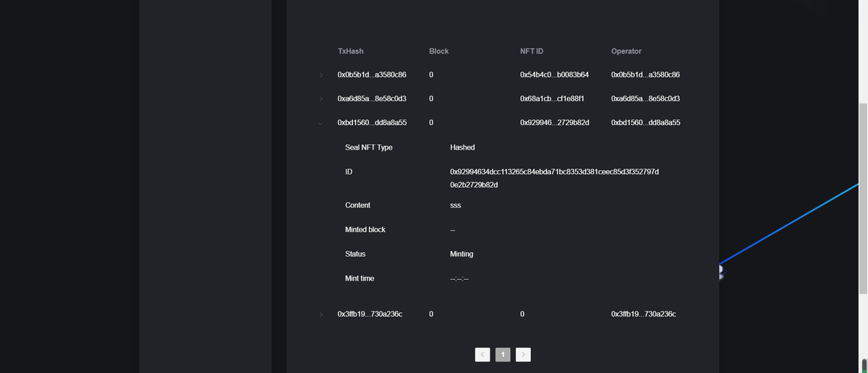The height and width of the screenshot is (373, 868).
Task: Click NFT ID 0x68a1cb...cf1e88f1
Action: click(552, 99)
